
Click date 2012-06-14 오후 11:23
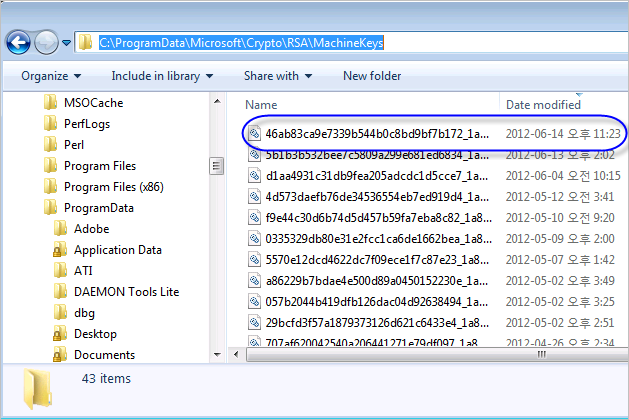(x=563, y=134)
